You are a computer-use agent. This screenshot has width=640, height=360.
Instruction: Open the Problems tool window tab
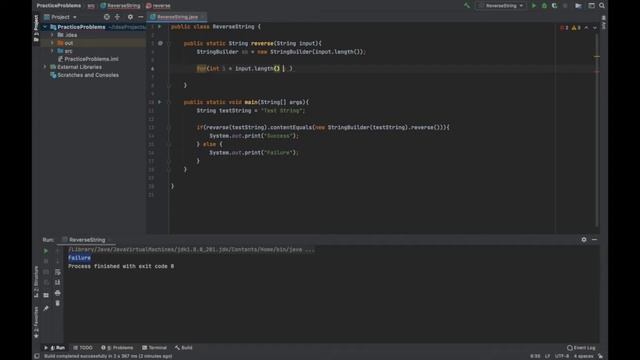coord(117,348)
